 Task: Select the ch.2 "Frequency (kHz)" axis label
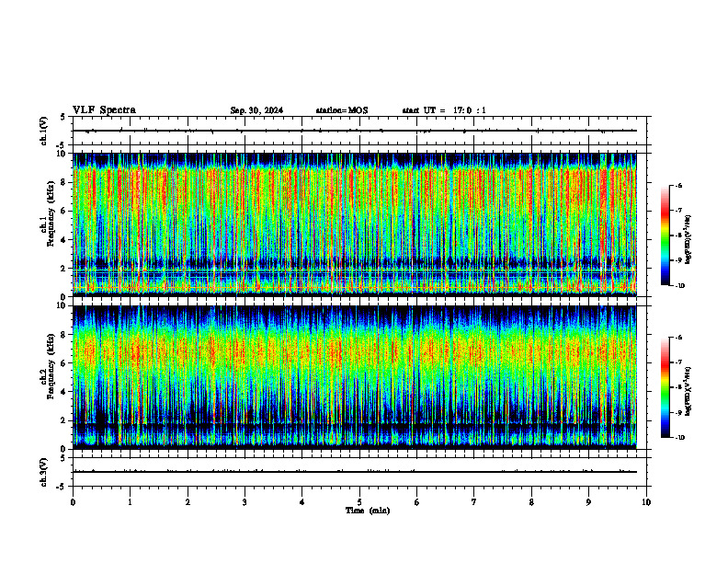(x=51, y=366)
